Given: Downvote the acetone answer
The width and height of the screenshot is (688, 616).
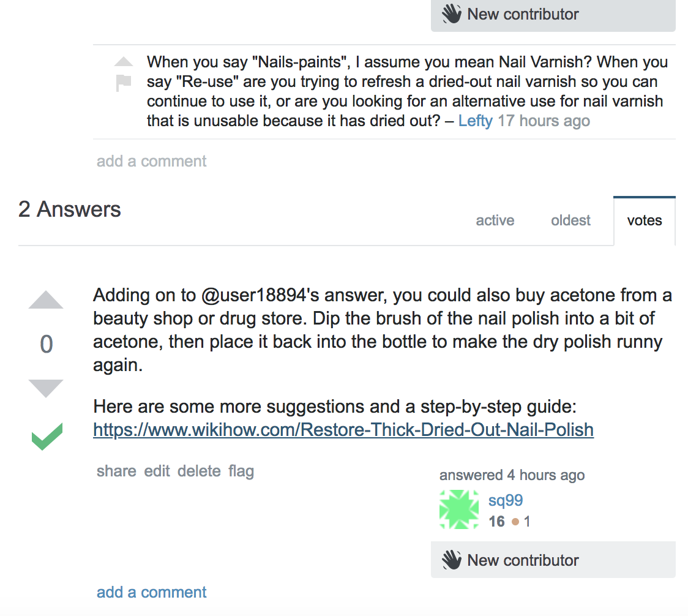Looking at the screenshot, I should tap(46, 388).
